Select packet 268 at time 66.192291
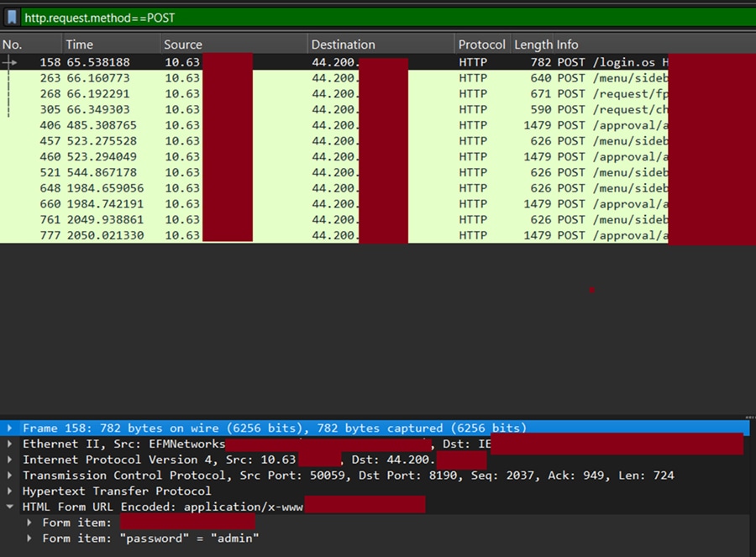Screen dimensions: 756x557 (378, 93)
